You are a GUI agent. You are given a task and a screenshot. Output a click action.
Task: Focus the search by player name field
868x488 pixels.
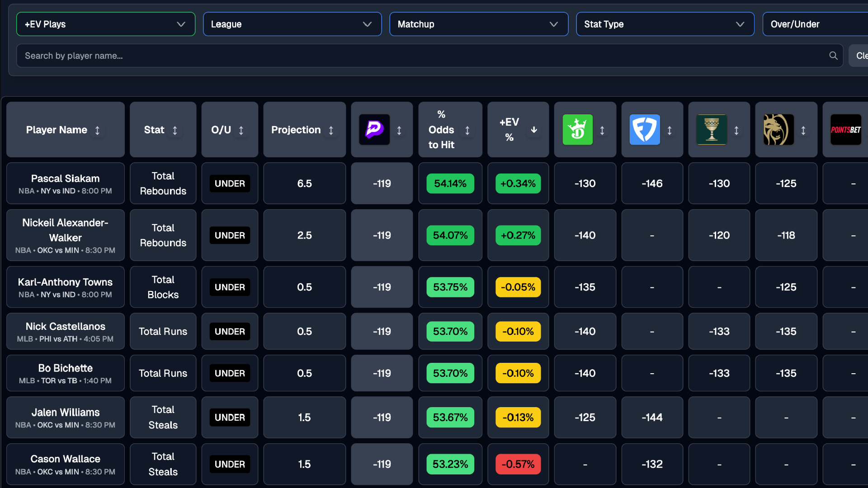(x=429, y=56)
